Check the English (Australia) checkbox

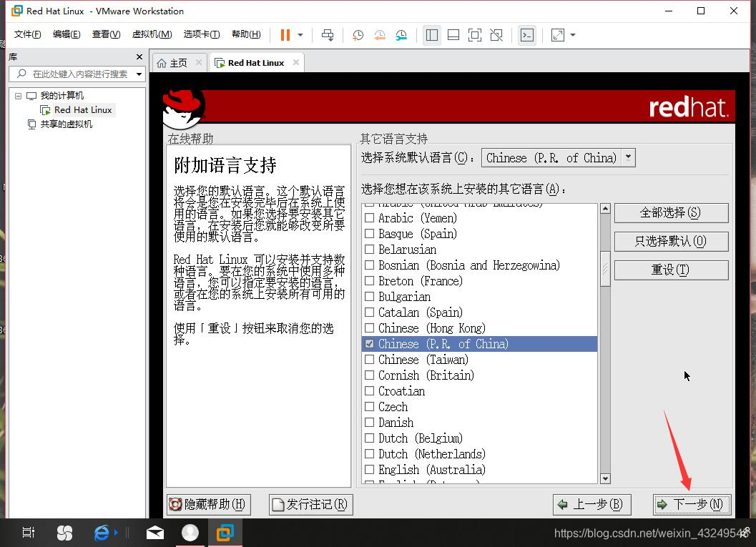coord(369,469)
